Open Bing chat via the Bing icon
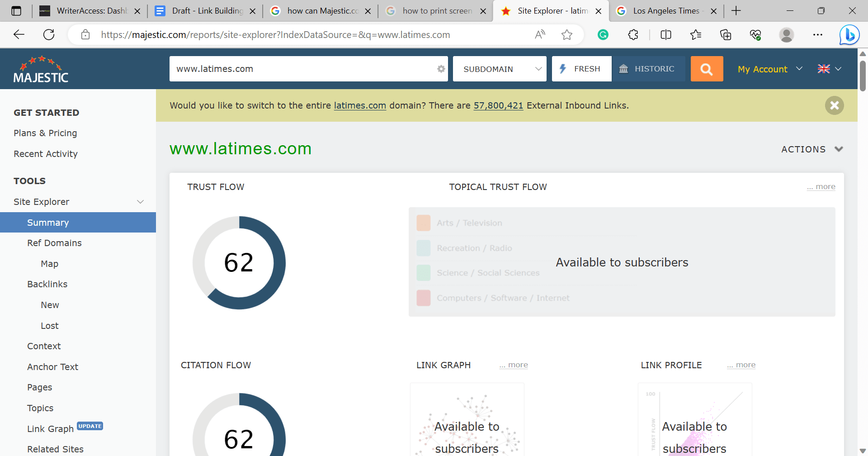This screenshot has width=868, height=456. [x=849, y=34]
